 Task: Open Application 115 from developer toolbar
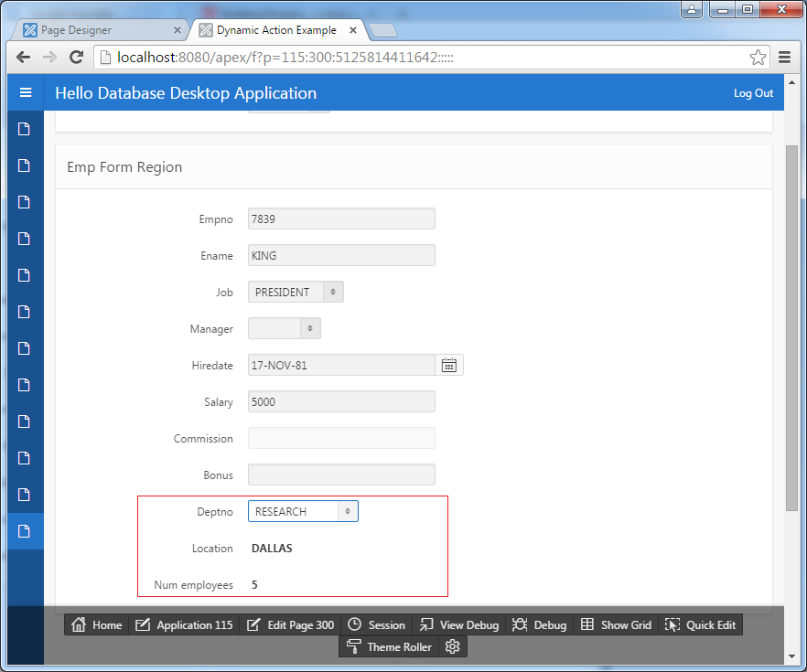(184, 624)
